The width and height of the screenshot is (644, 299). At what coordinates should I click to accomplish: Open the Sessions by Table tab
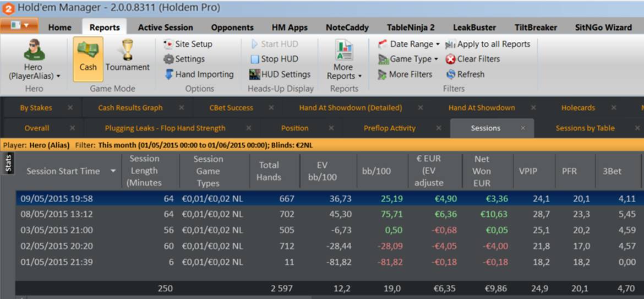coord(585,128)
